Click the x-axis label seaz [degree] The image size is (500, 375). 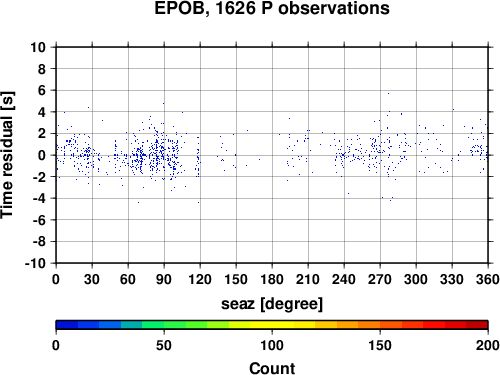pyautogui.click(x=272, y=304)
